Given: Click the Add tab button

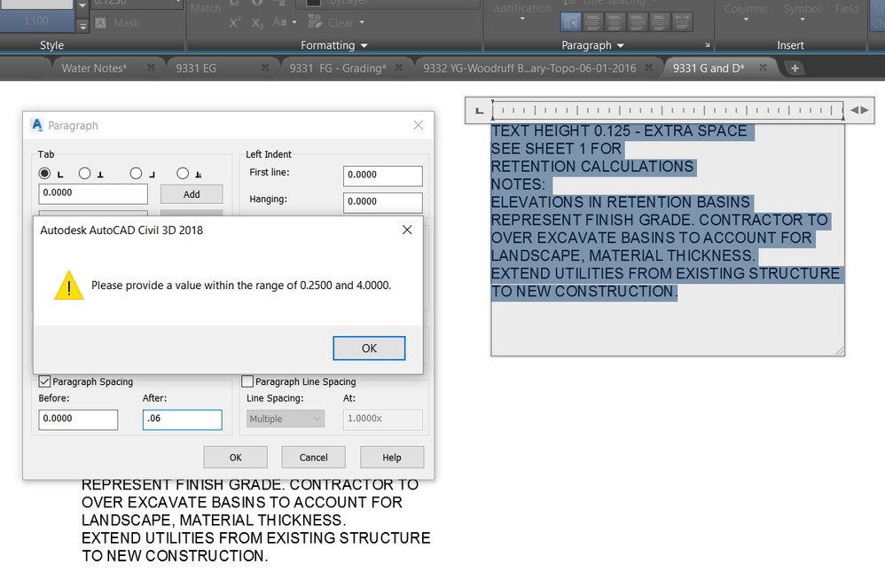Looking at the screenshot, I should [x=192, y=194].
